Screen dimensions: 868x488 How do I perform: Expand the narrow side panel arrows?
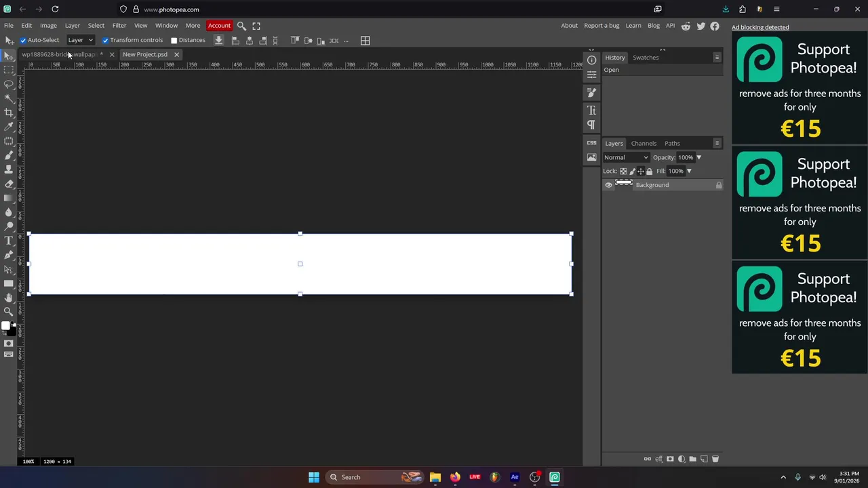click(x=591, y=49)
